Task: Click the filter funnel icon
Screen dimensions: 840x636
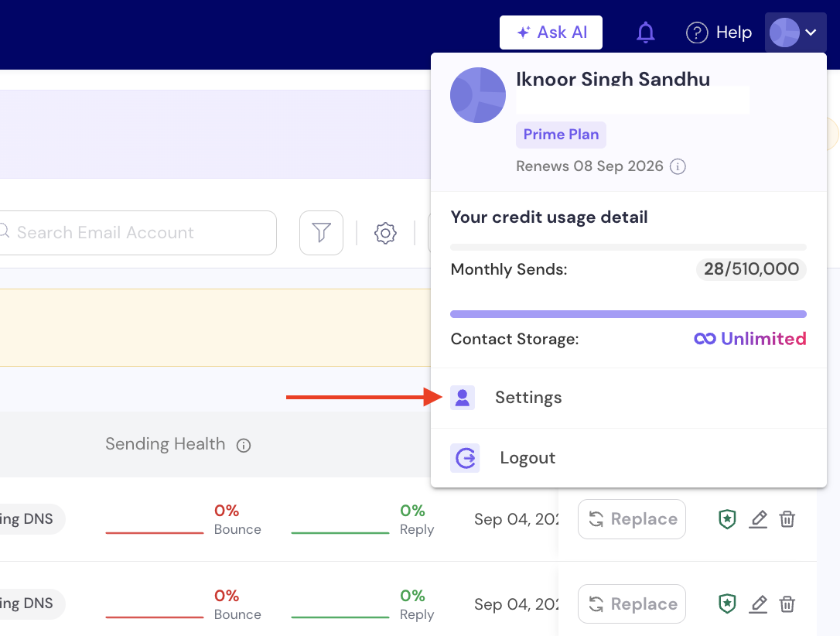Action: click(322, 233)
